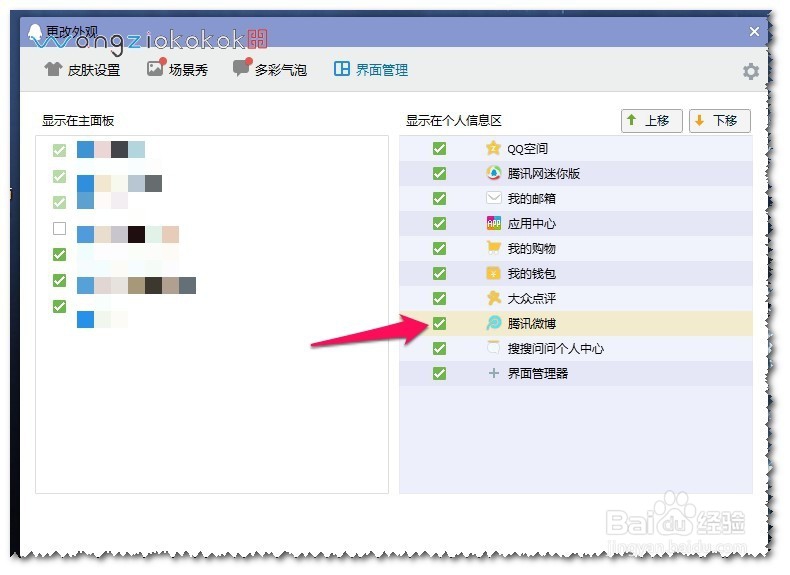
Task: Select the 应用中心 row label
Action: pos(531,224)
